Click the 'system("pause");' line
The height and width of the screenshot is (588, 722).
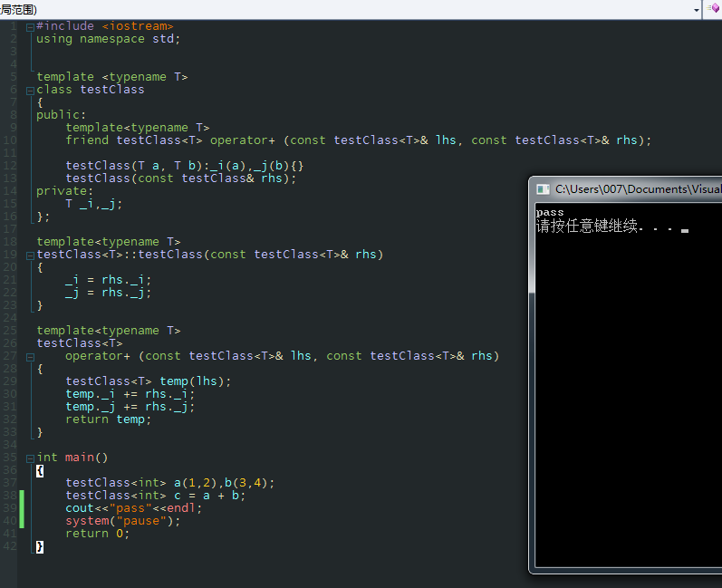click(123, 521)
